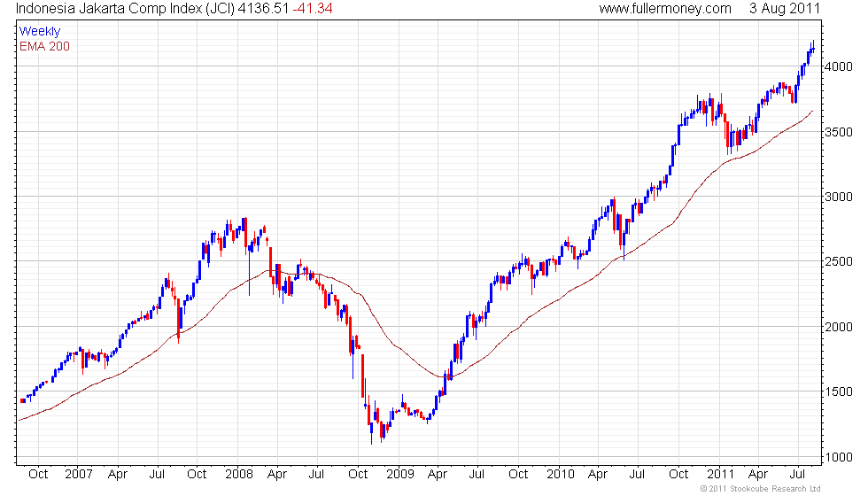Click the index value 4136.51
The height and width of the screenshot is (496, 868).
click(264, 8)
